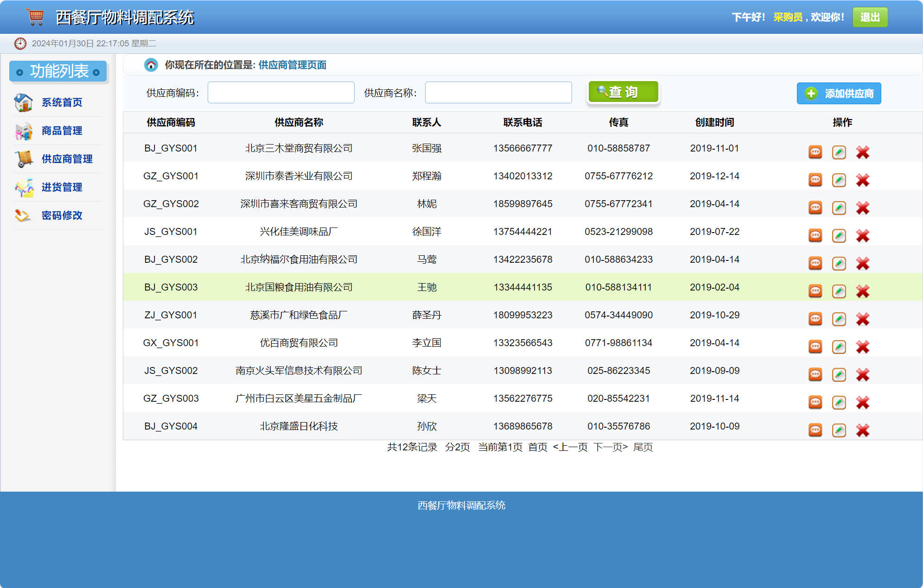View details of GZ_GYS003 supplier

point(815,402)
